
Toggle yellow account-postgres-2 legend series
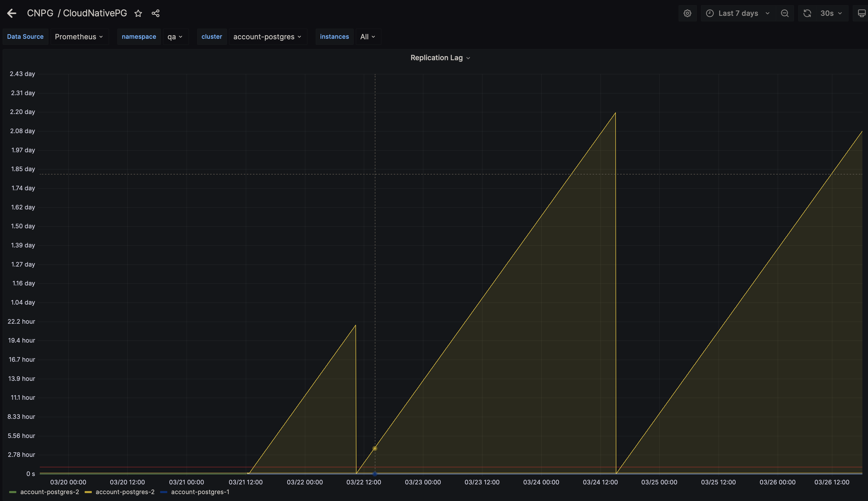pos(125,492)
